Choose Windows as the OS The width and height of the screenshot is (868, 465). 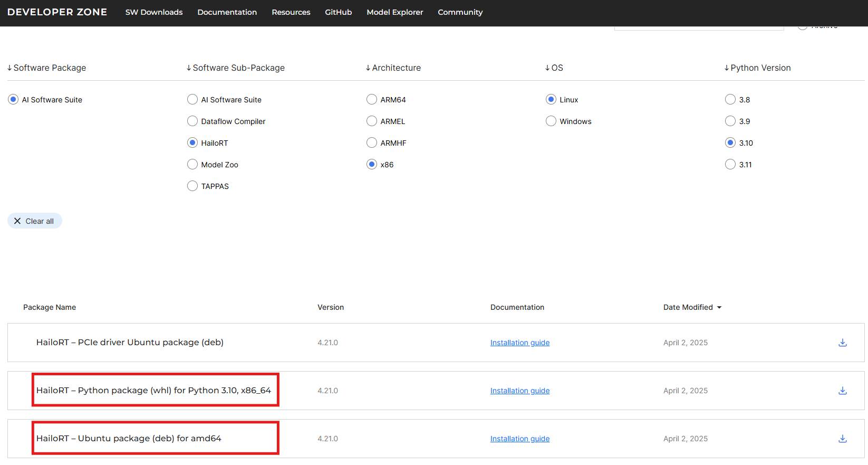(x=551, y=121)
